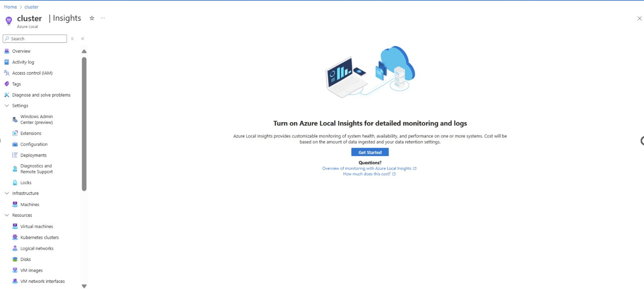
Task: Collapse the sidebar with double-chevron icon
Action: click(83, 39)
